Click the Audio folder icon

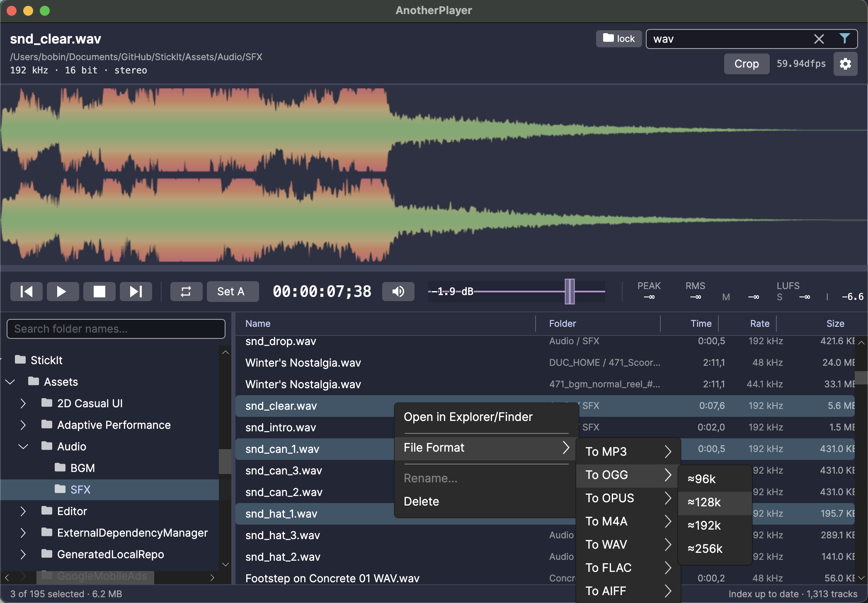pyautogui.click(x=47, y=446)
